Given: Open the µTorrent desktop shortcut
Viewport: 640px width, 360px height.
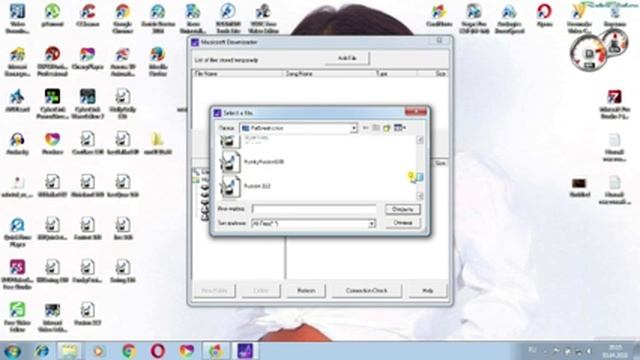Looking at the screenshot, I should coord(52,16).
